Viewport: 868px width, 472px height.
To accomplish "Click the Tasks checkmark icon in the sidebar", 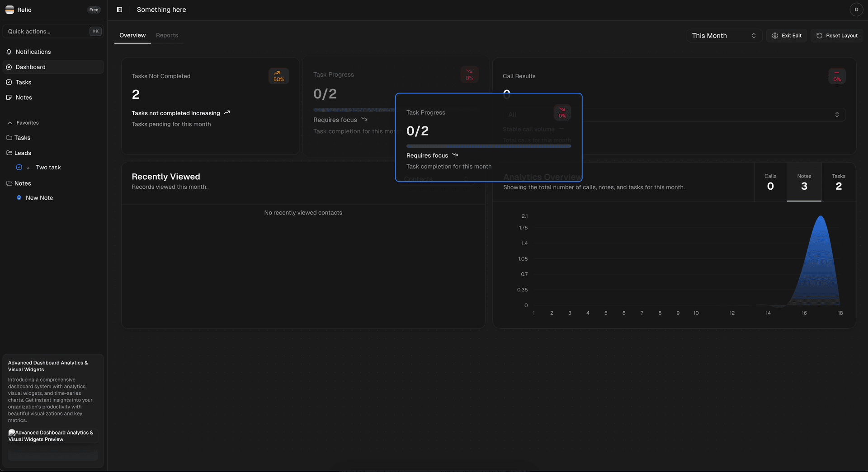I will (x=9, y=82).
